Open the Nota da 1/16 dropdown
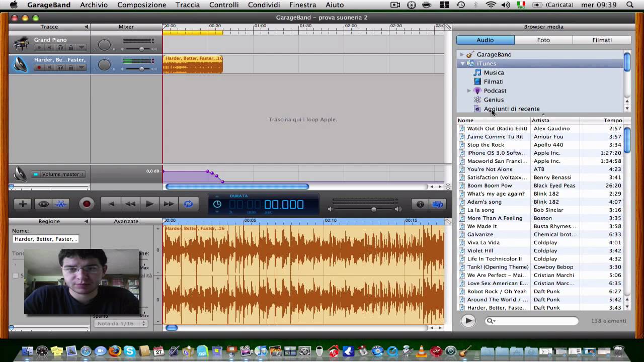The image size is (644, 362). click(x=120, y=323)
